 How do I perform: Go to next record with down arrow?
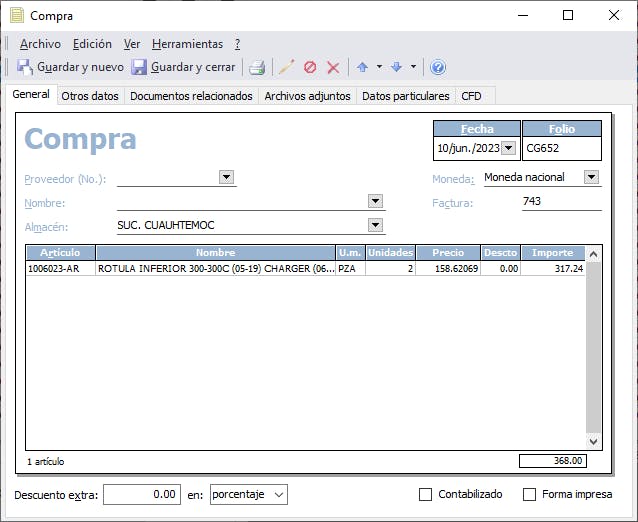(396, 67)
